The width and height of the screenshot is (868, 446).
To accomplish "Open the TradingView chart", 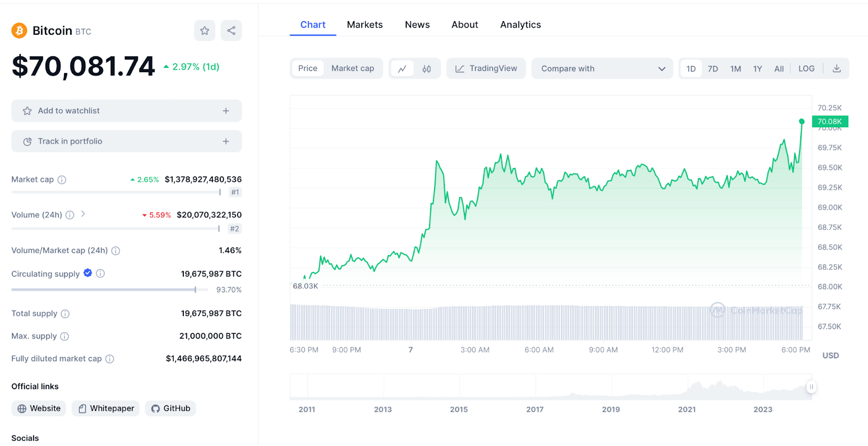I will 486,69.
